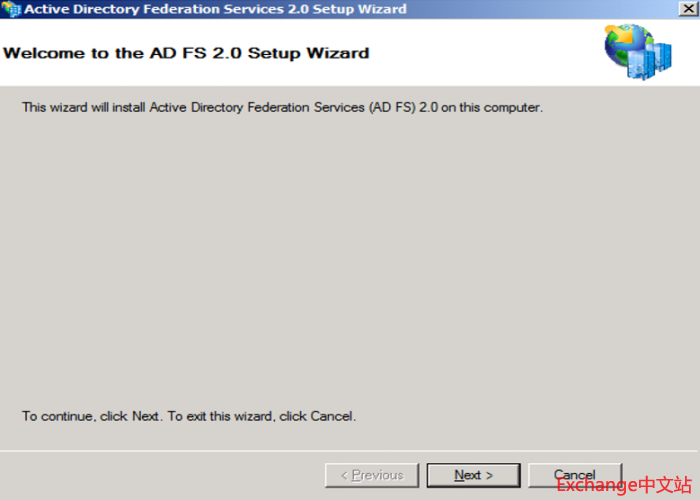Click the greyed-out Previous button

372,475
